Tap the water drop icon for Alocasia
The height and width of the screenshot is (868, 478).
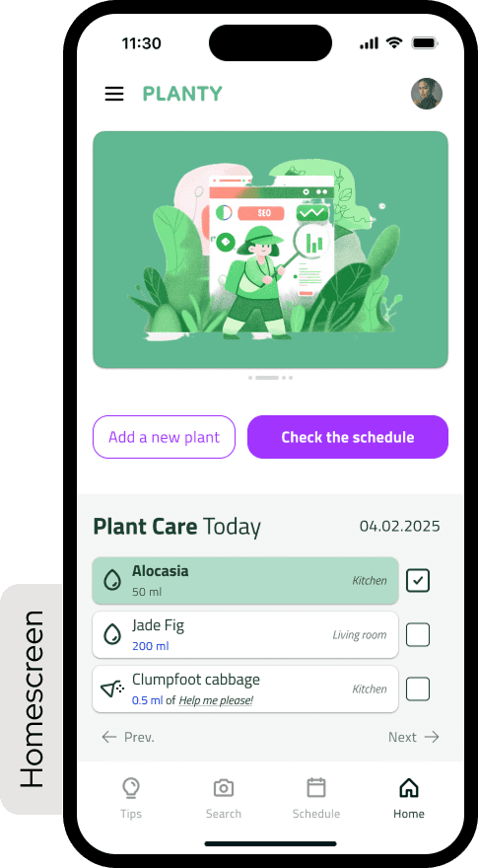coord(113,580)
